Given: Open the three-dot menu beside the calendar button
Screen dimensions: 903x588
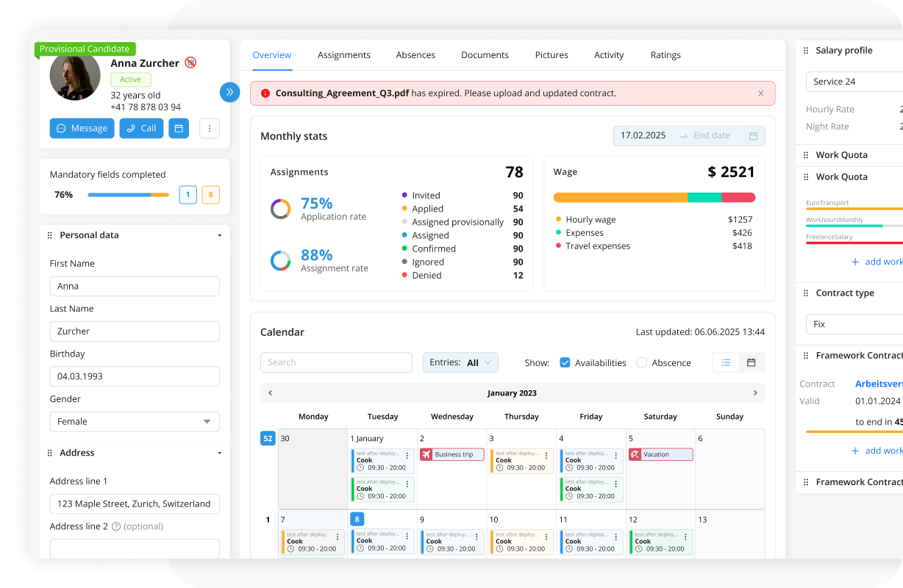Looking at the screenshot, I should tap(210, 129).
